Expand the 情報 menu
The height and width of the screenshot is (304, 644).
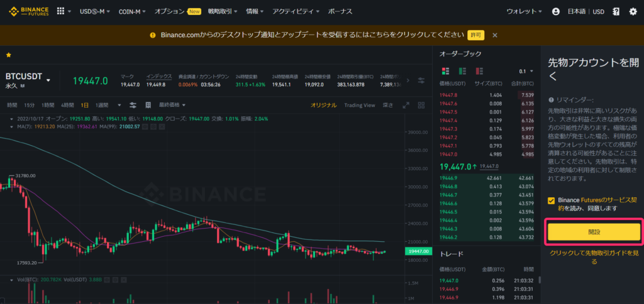[x=255, y=11]
